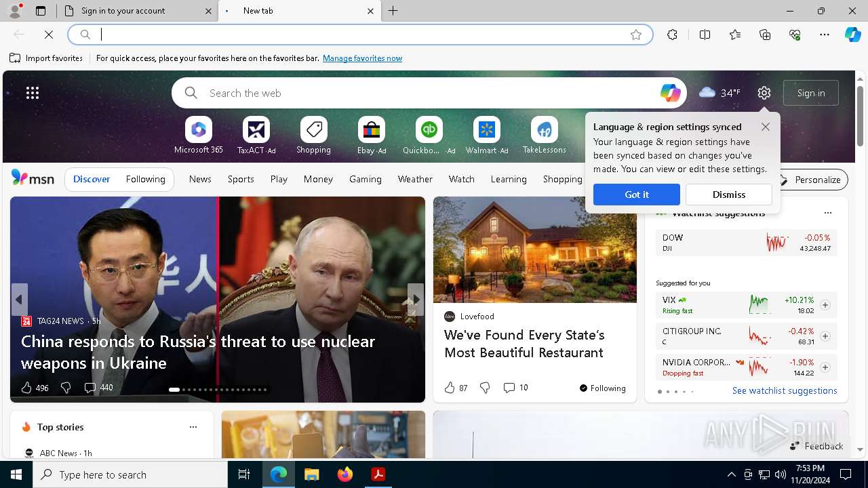Open Windows Start menu

16,474
